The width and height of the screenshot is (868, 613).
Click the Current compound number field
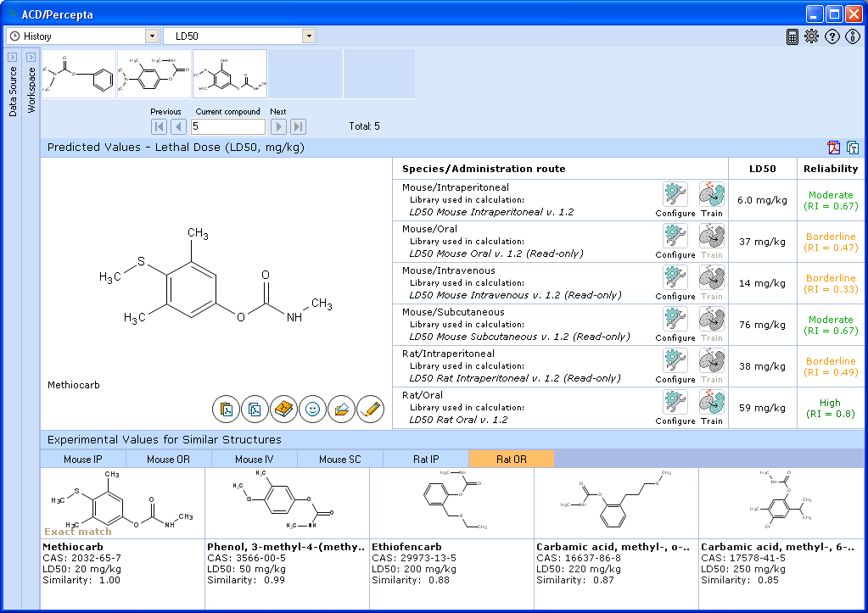click(228, 126)
